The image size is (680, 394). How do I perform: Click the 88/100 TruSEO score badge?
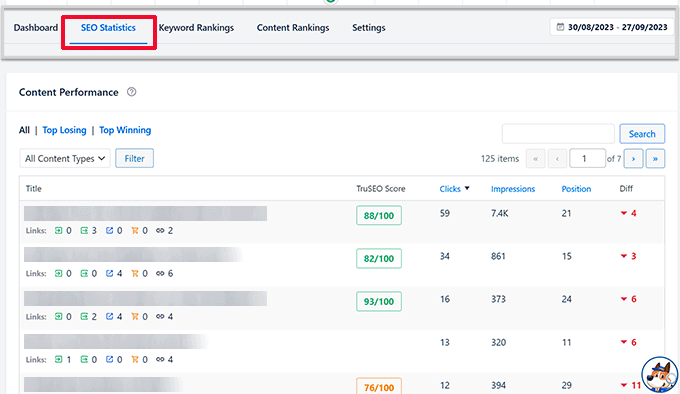click(x=379, y=215)
